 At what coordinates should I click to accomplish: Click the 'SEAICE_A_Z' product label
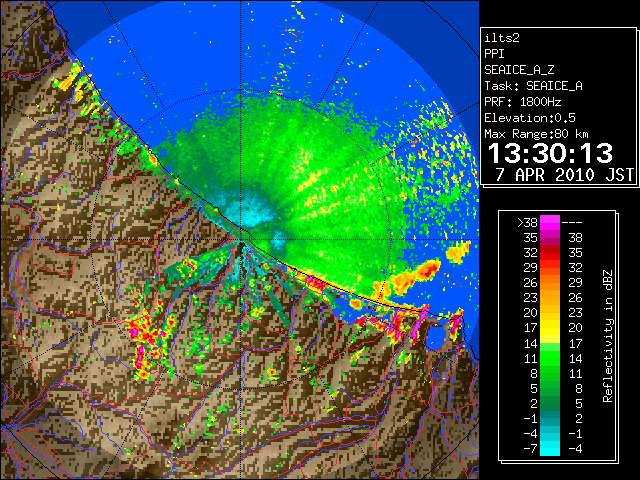(519, 70)
